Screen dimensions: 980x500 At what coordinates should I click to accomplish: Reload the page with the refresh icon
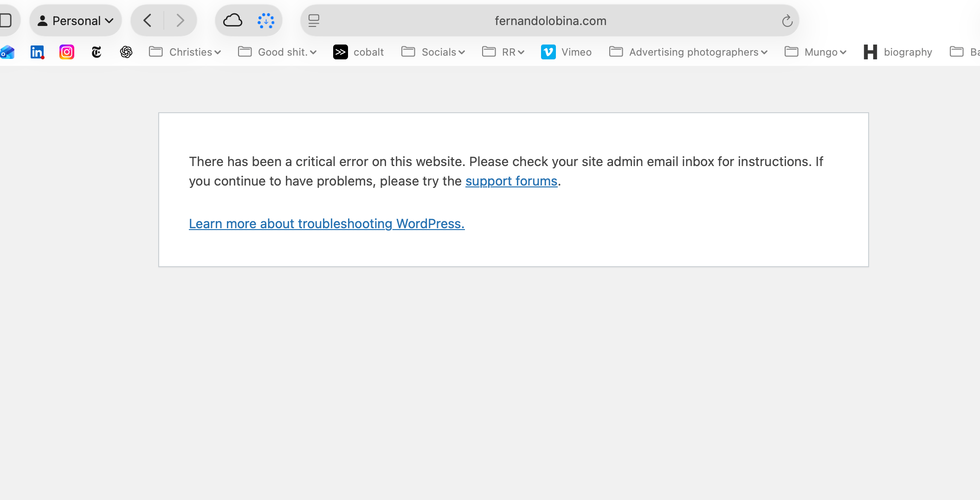(787, 21)
